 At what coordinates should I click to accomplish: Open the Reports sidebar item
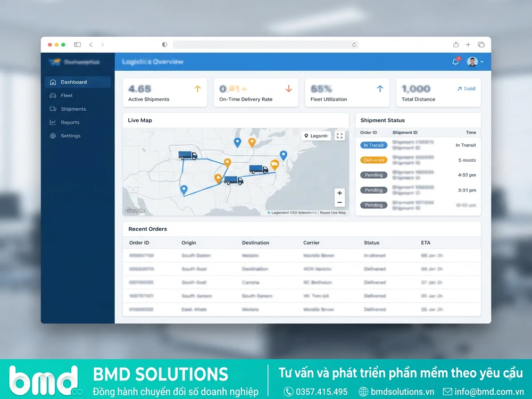[x=78, y=122]
